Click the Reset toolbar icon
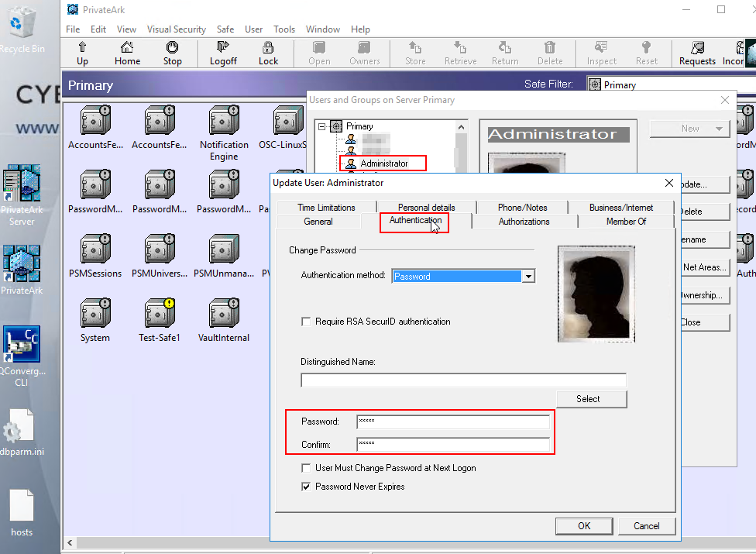The height and width of the screenshot is (554, 756). click(647, 53)
